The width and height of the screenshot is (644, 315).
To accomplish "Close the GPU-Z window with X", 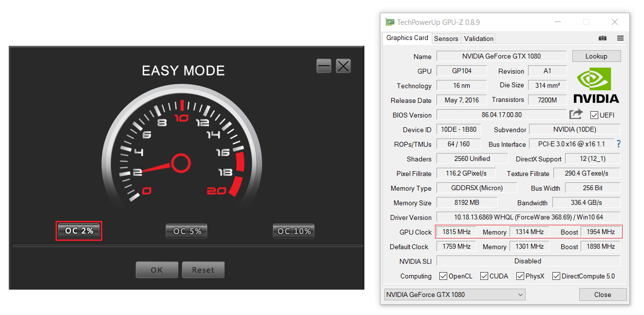I will click(615, 22).
